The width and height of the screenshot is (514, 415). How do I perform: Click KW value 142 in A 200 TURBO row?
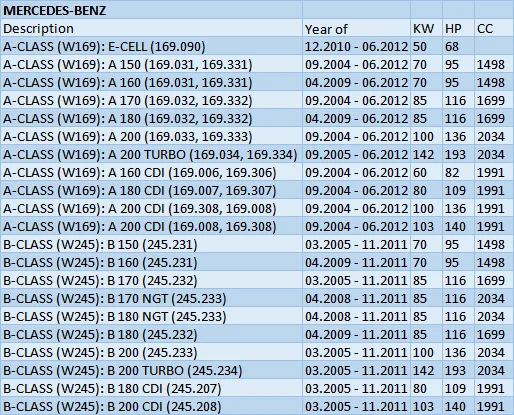click(x=426, y=154)
